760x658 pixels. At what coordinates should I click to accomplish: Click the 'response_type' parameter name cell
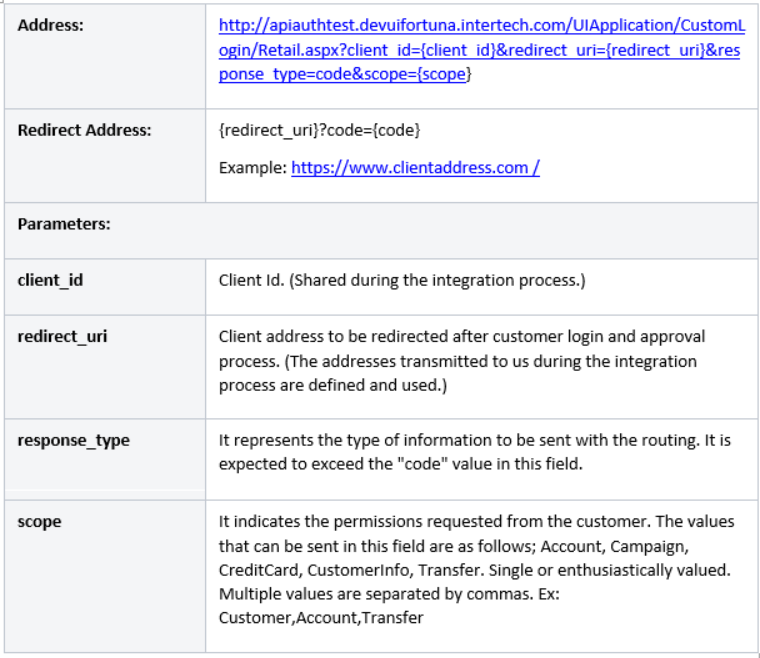[73, 440]
